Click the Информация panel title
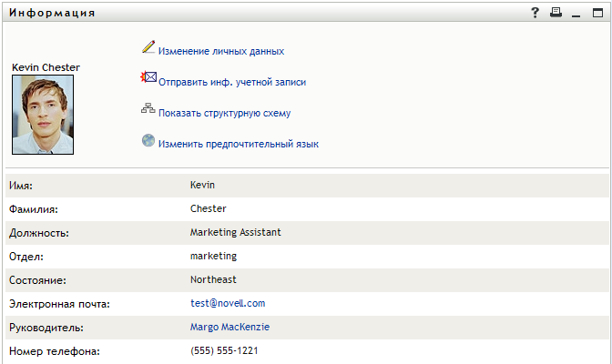This screenshot has height=364, width=612. [x=51, y=13]
